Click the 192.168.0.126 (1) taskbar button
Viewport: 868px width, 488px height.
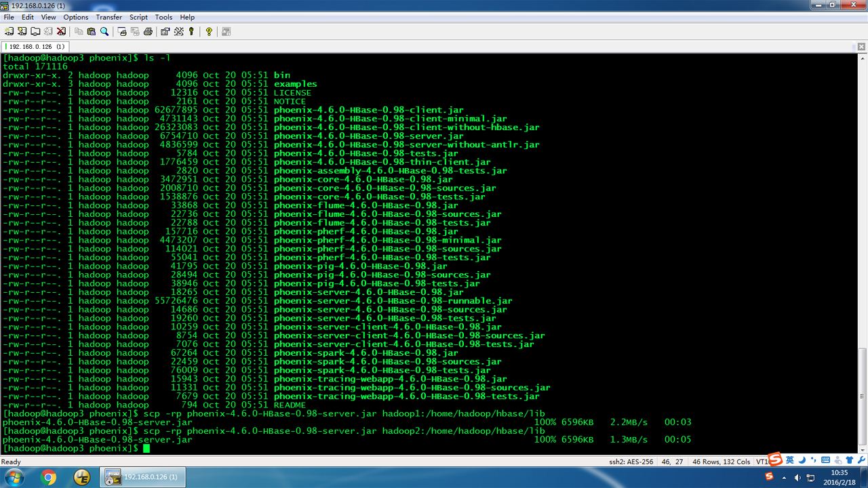pos(144,477)
